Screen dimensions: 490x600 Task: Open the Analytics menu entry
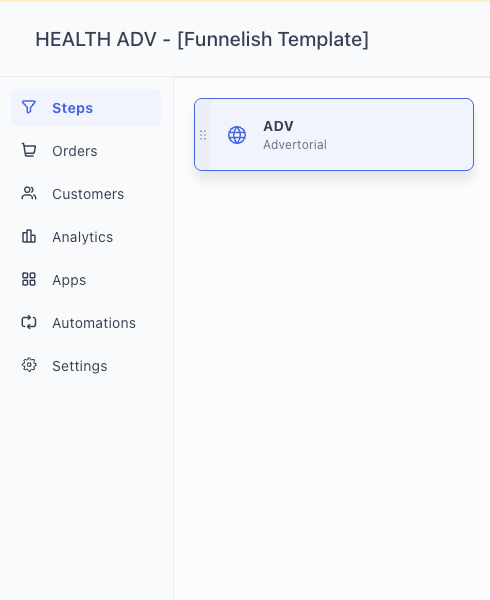[86, 237]
